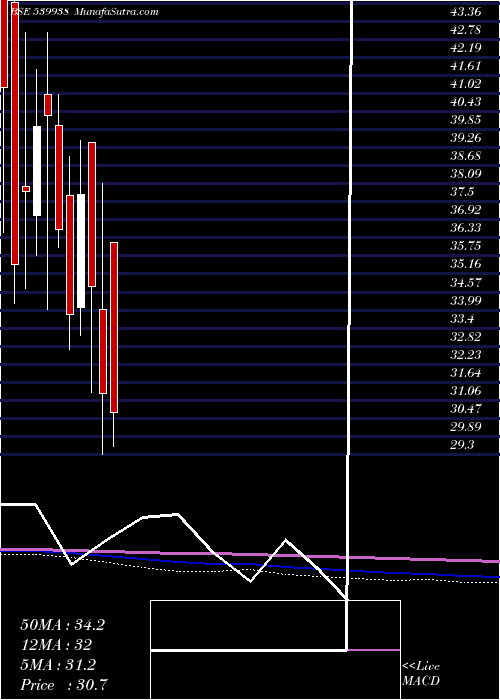The height and width of the screenshot is (700, 500).
Task: Choose the 38.09 price label
Action: click(466, 174)
